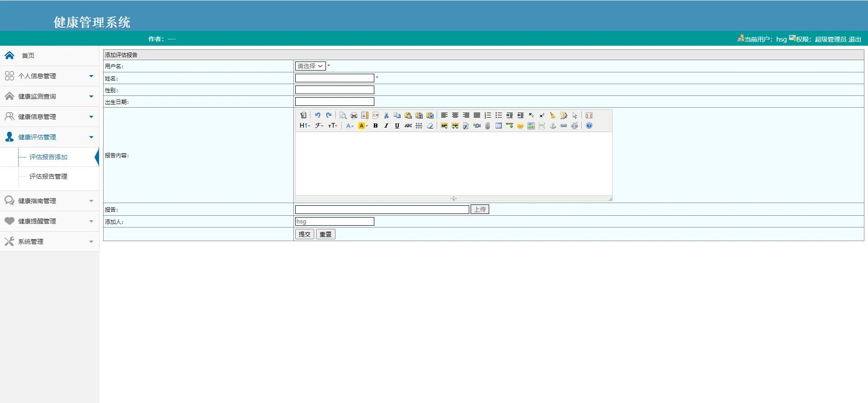Justify text in the editor

coord(477,115)
